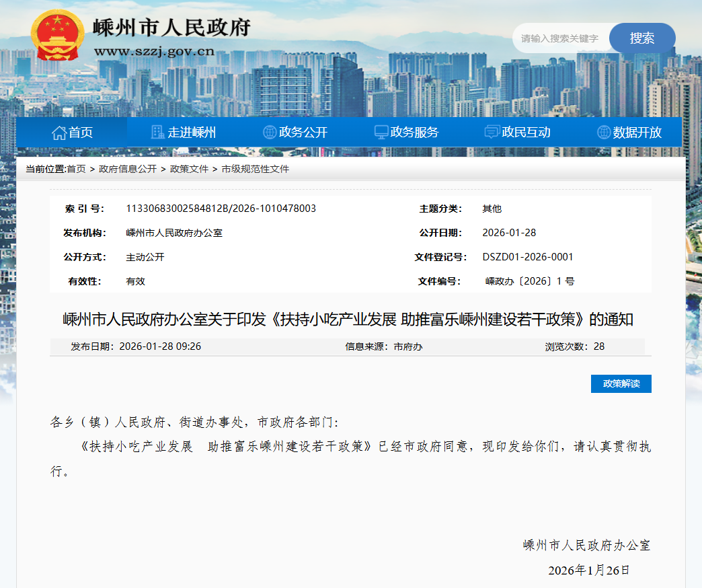Open the 政策文件 breadcrumb link
Viewport: 702px width, 588px height.
click(189, 169)
